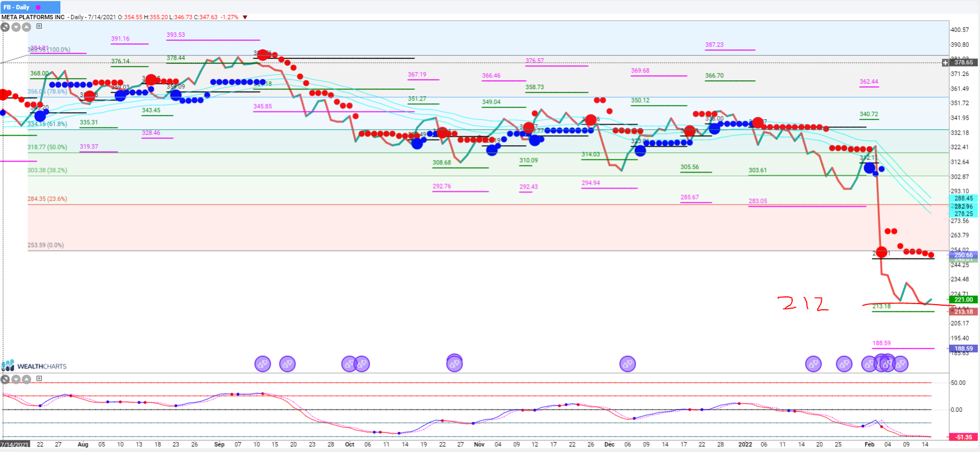Click the magenta 319.37 level label
The width and height of the screenshot is (980, 452).
pyautogui.click(x=89, y=147)
